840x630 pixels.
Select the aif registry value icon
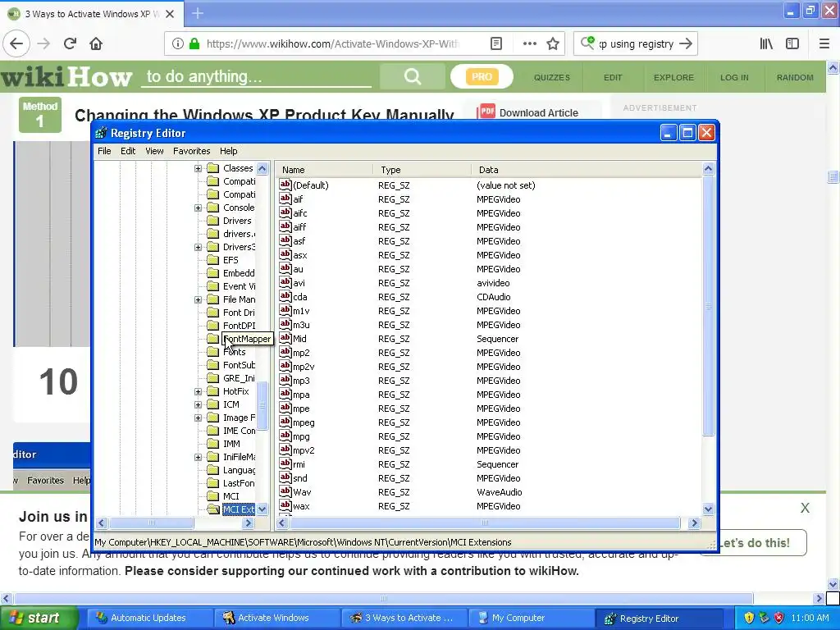tap(285, 199)
